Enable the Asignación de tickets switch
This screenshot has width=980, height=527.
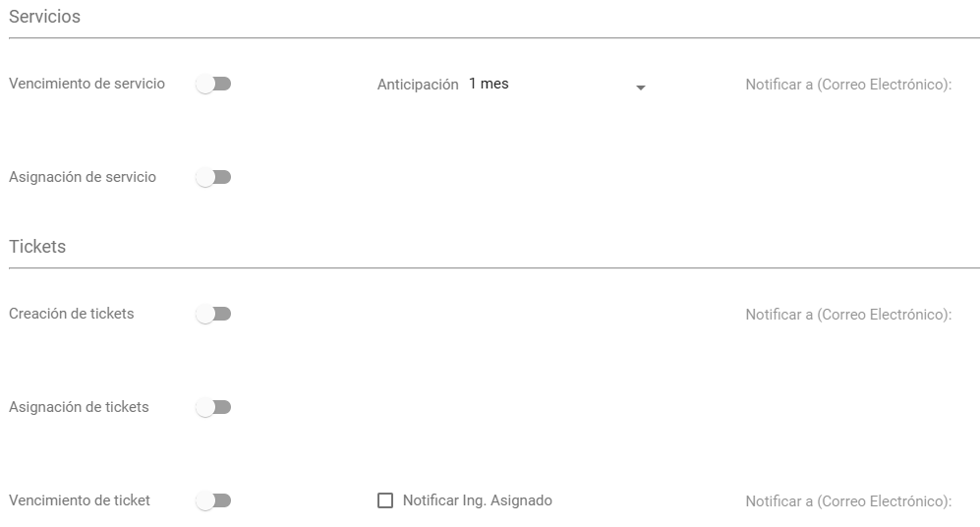pos(213,407)
